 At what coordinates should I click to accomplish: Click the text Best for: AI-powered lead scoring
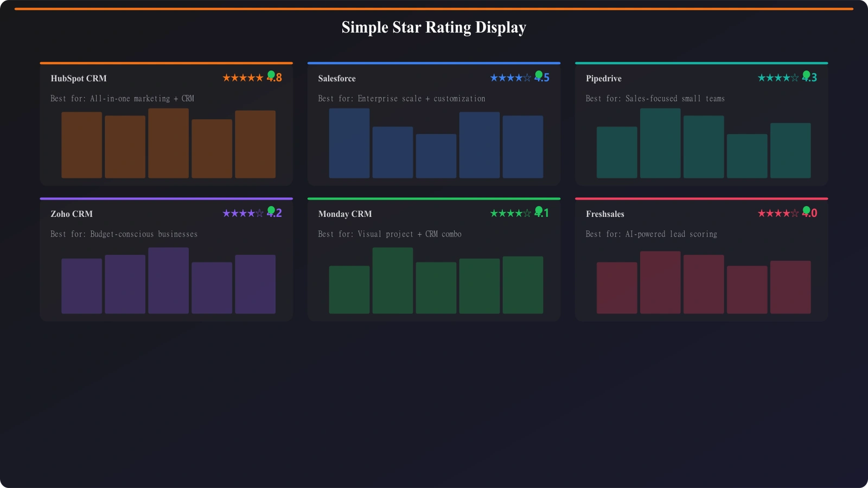tap(651, 234)
